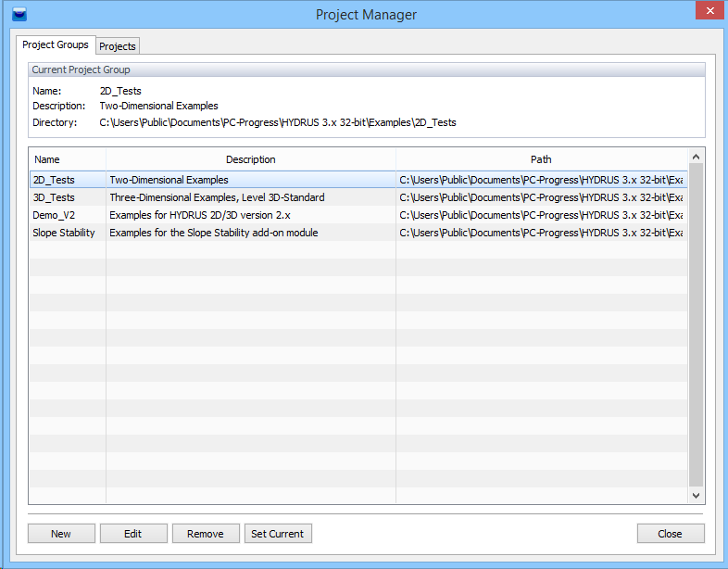Viewport: 728px width, 569px height.
Task: Click 'Examples for HYDRUS 2D/3D version 2.x' cell
Action: (251, 215)
